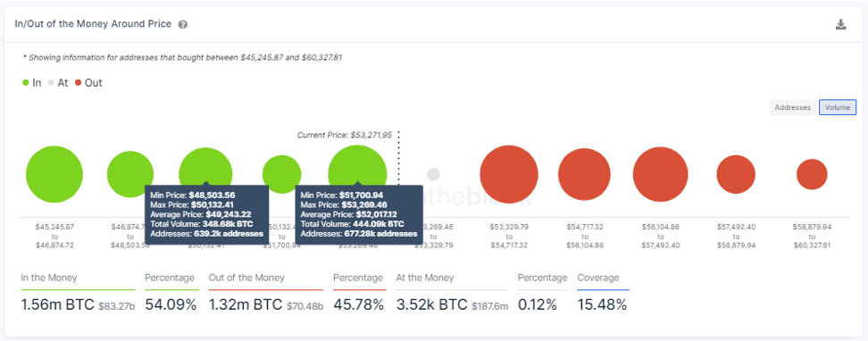
Task: Select the Volume view toggle
Action: [838, 107]
